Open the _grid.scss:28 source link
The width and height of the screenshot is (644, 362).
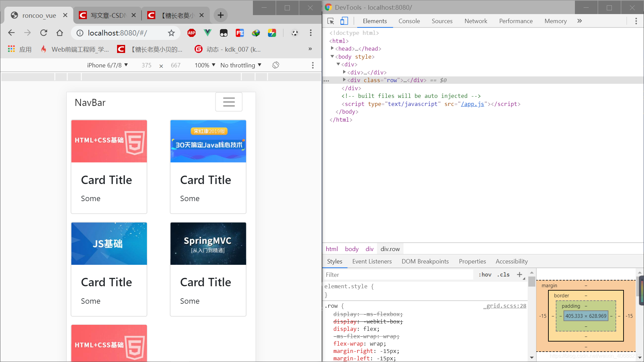point(505,306)
